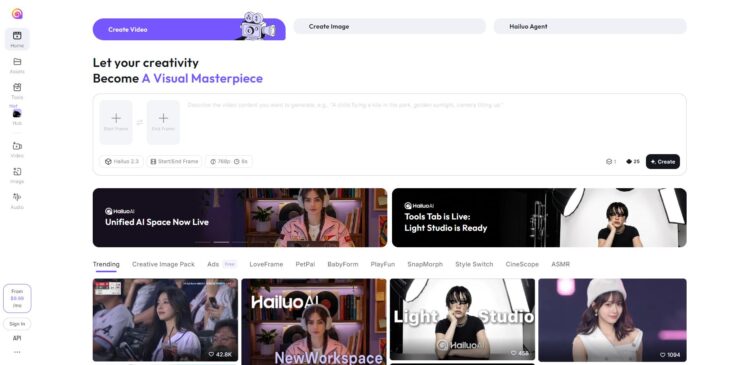Open the NewWorkspace HailuoAI thumbnail
This screenshot has width=750, height=365.
point(314,322)
